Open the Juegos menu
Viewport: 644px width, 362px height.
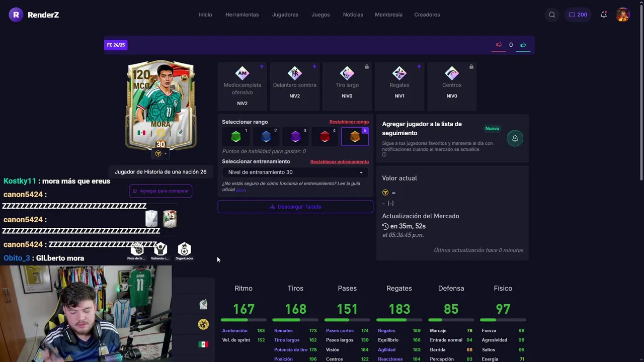coord(320,15)
